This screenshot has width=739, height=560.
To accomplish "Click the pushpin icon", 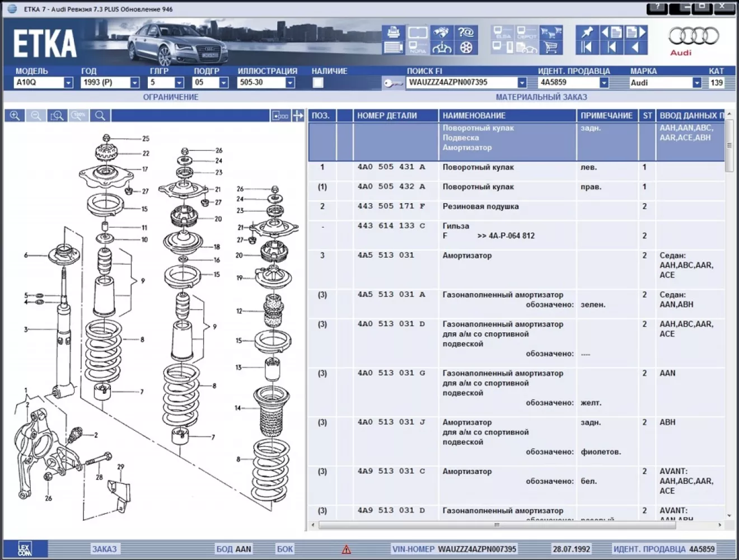I will [587, 32].
